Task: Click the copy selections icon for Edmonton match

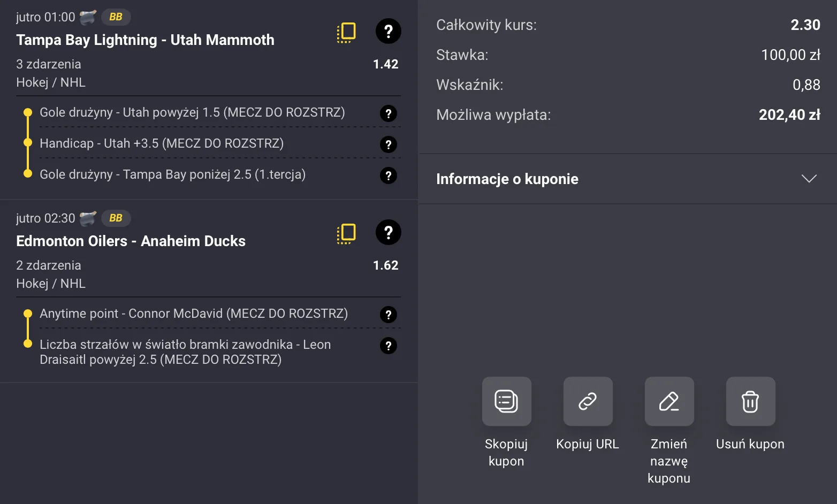Action: 346,233
